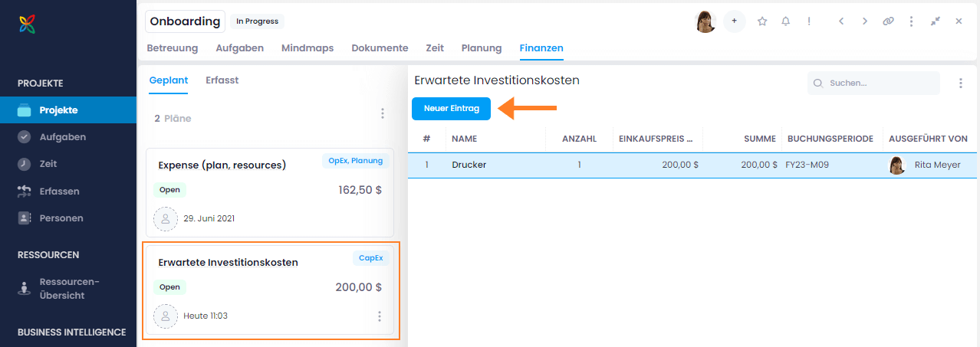Sort by BUCHUNGSPERIODE column header

(x=830, y=139)
